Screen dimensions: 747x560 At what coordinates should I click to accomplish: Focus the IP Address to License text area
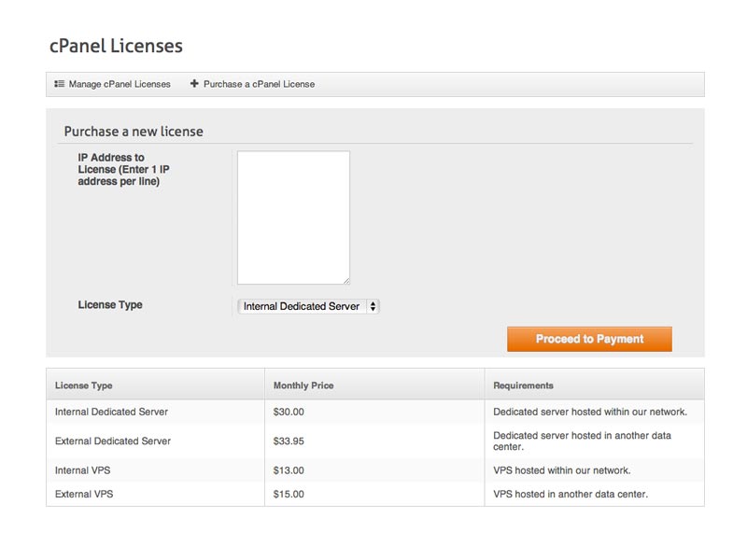(x=293, y=217)
